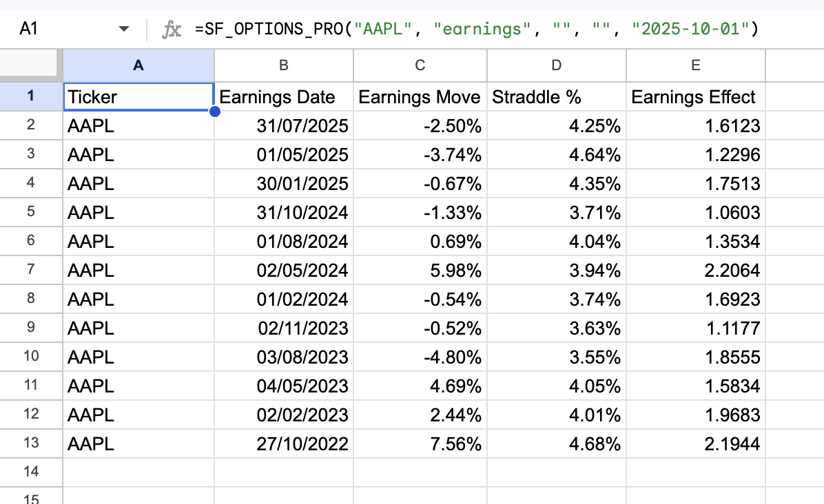Click the Earnings Date header cell

284,96
